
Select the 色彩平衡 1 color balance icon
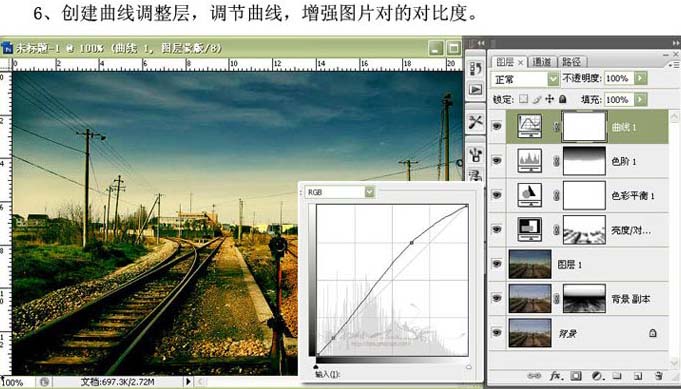[530, 195]
